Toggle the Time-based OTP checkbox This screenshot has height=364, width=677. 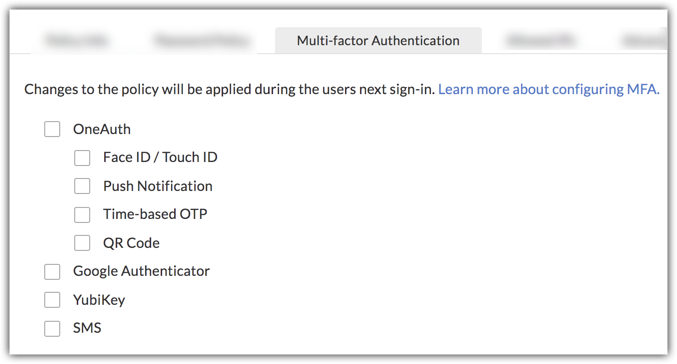[x=82, y=215]
